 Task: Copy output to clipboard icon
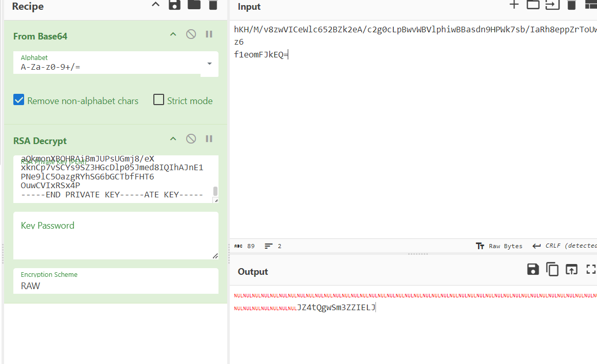[x=552, y=269]
